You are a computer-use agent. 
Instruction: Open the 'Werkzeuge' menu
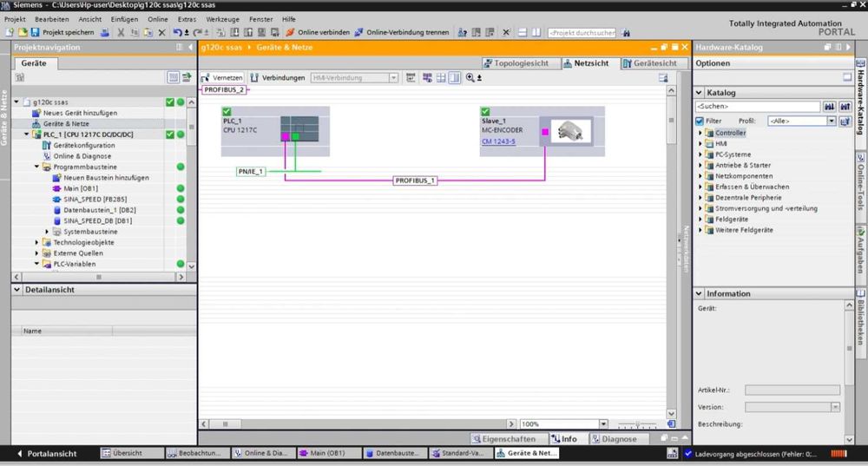click(222, 19)
